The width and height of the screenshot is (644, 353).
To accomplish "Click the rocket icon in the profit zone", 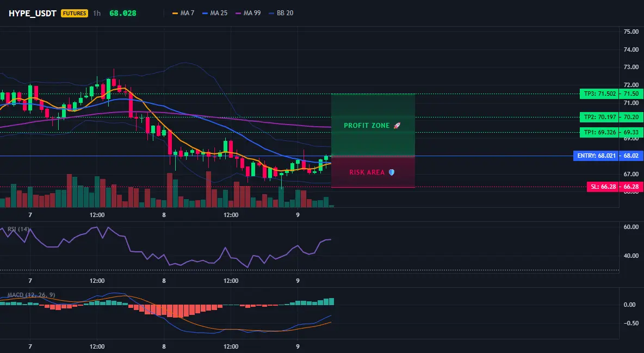I will pos(397,125).
